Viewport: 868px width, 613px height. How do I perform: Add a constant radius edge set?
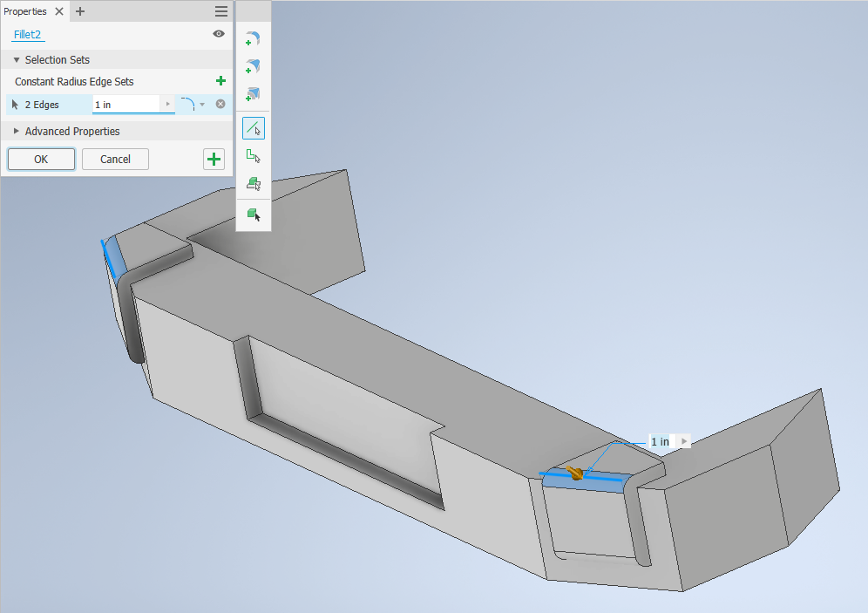coord(220,81)
